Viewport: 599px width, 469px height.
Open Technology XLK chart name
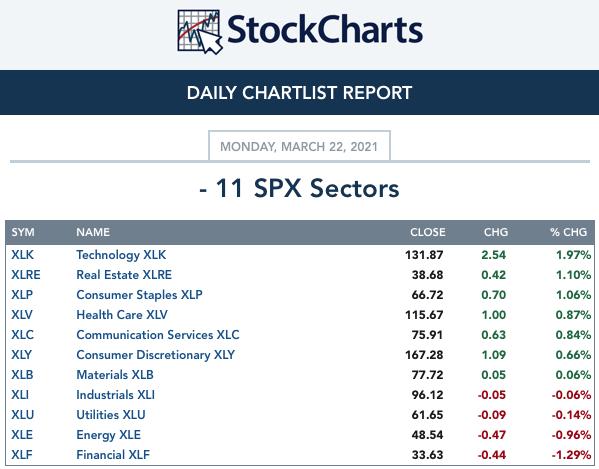click(121, 255)
